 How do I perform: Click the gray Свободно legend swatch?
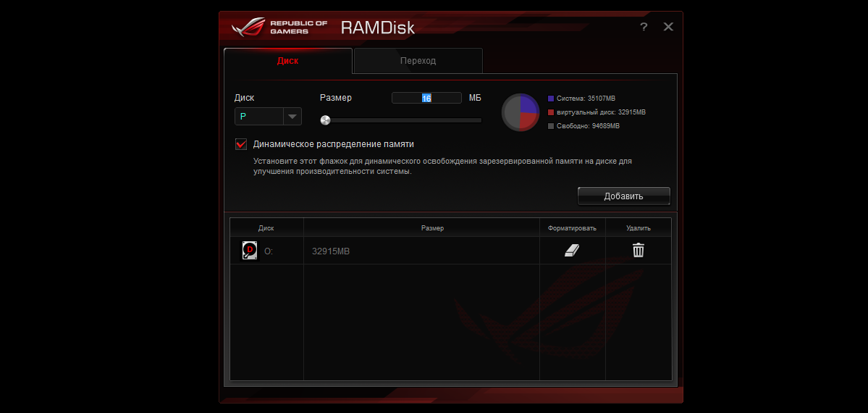(551, 126)
